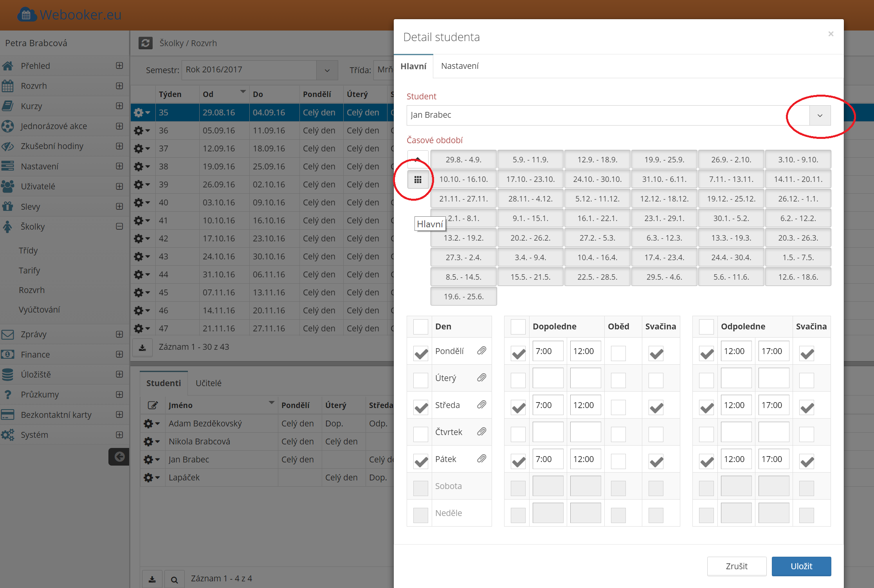Screen dimensions: 874x588
Task: Click the edit icon in students table header
Action: [153, 405]
